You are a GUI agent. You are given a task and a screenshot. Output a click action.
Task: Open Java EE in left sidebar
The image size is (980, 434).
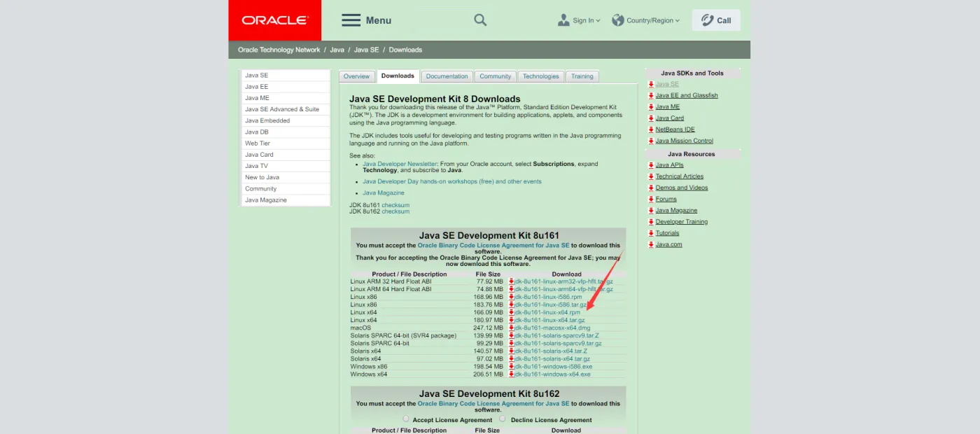(x=286, y=87)
